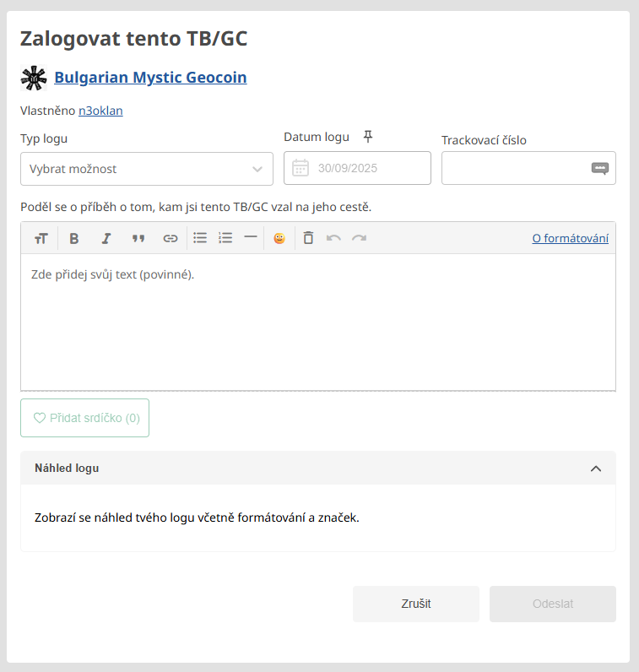Create a bulleted list
Screen dimensions: 639x672
[x=200, y=238]
